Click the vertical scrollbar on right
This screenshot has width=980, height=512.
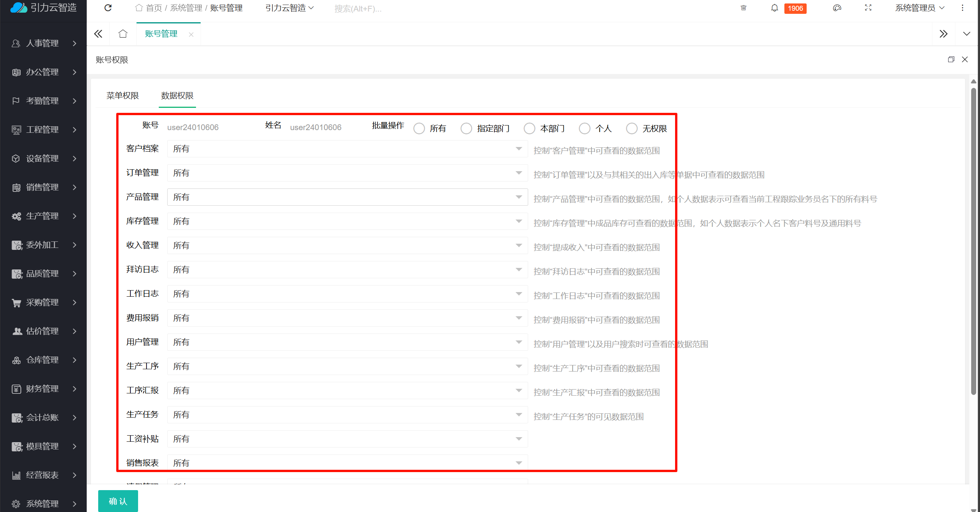(973, 242)
